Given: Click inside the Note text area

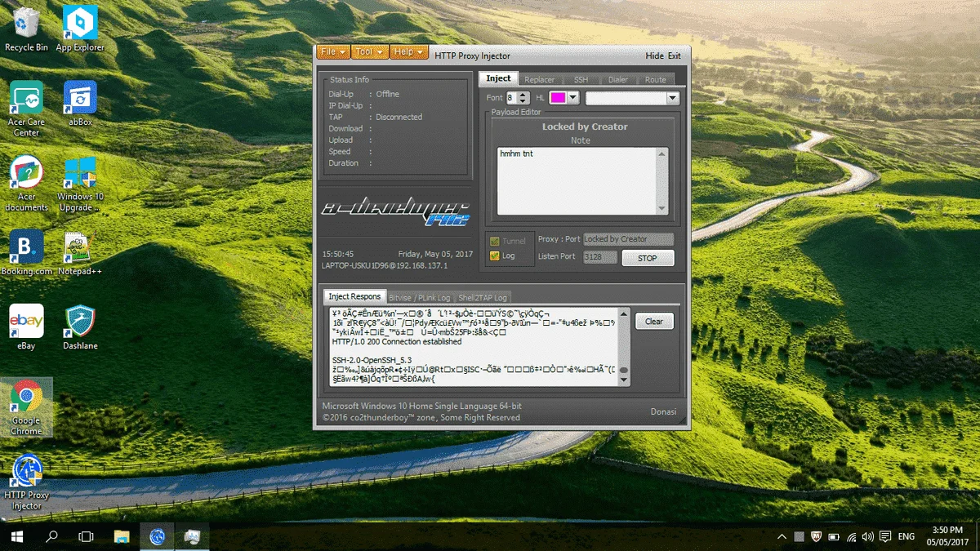Looking at the screenshot, I should (577, 180).
